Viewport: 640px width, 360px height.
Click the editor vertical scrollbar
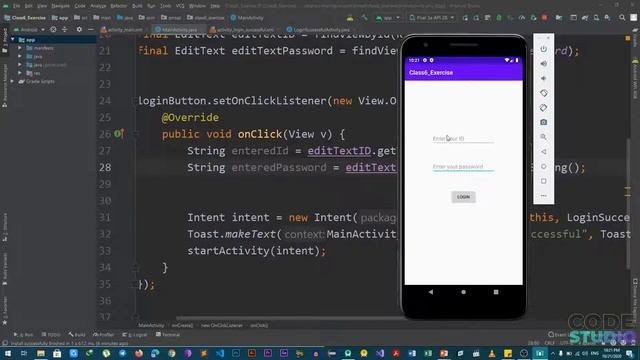point(628,204)
